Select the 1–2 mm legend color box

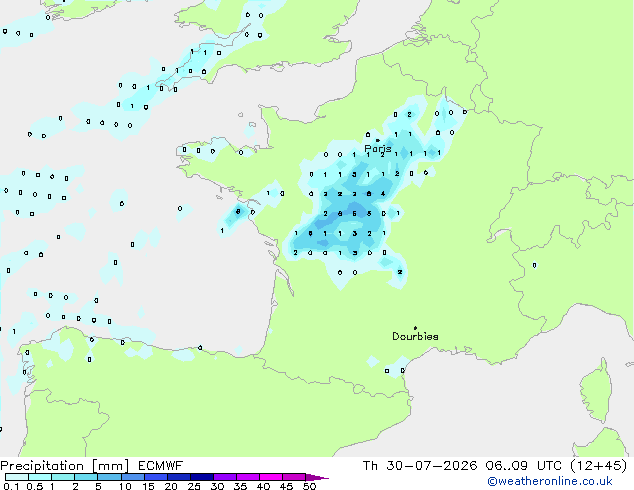(x=63, y=477)
